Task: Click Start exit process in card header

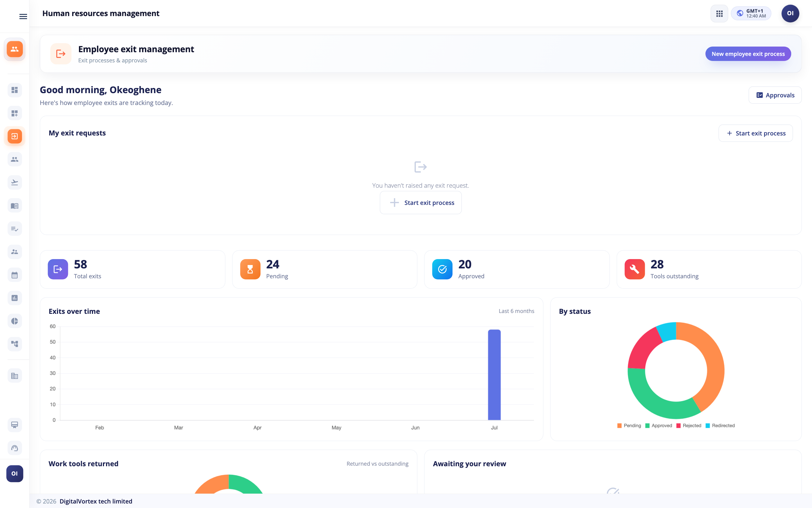Action: (755, 133)
